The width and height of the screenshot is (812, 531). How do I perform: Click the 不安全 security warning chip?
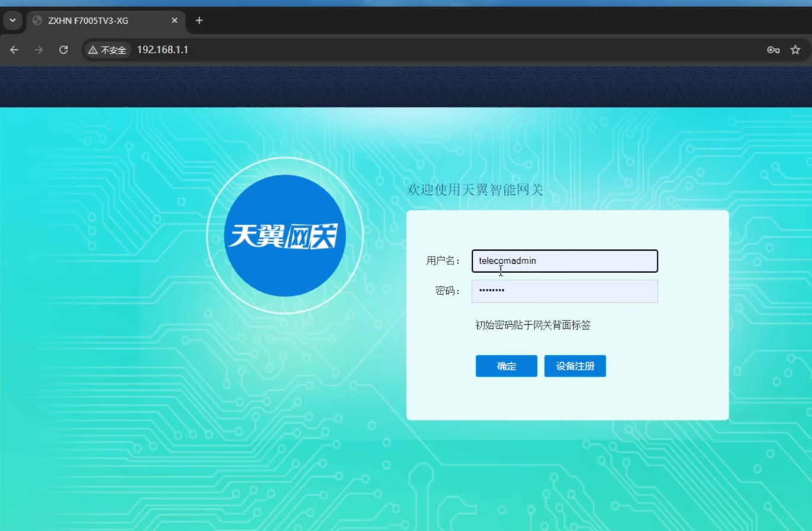coord(107,50)
